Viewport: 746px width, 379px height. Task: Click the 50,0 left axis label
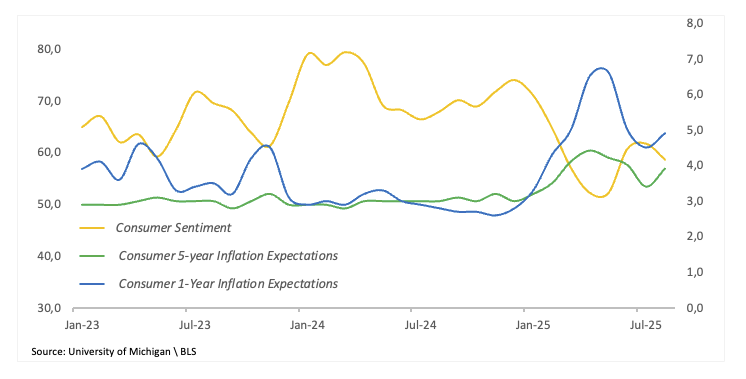pos(49,204)
